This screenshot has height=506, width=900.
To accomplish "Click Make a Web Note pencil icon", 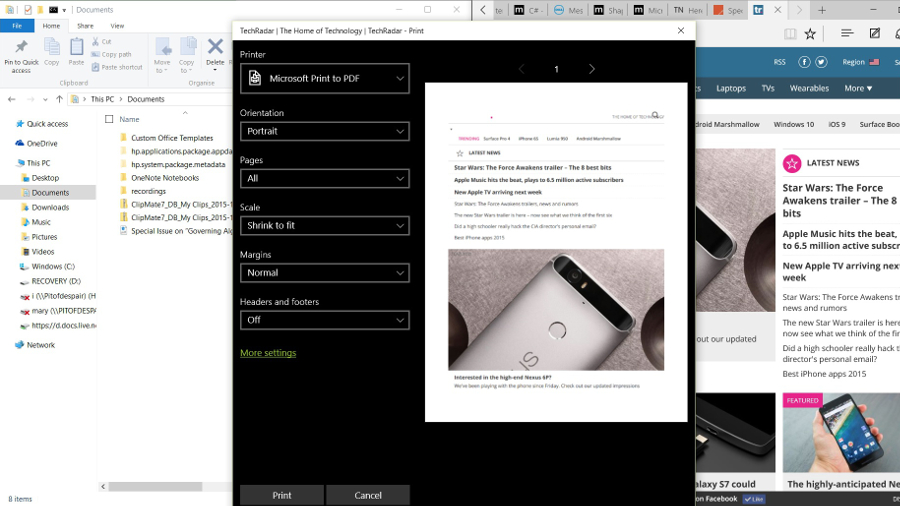I will (x=874, y=33).
